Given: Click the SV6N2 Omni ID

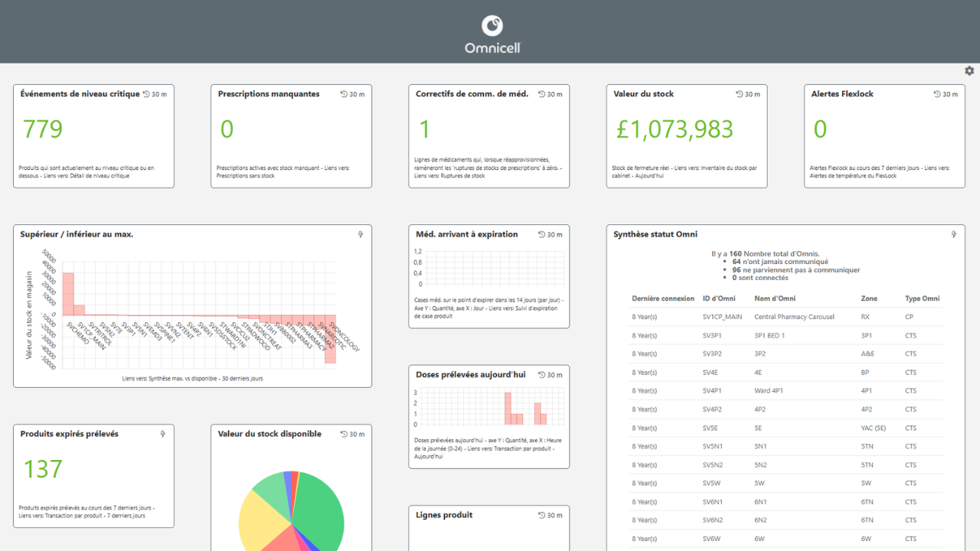Looking at the screenshot, I should [713, 520].
